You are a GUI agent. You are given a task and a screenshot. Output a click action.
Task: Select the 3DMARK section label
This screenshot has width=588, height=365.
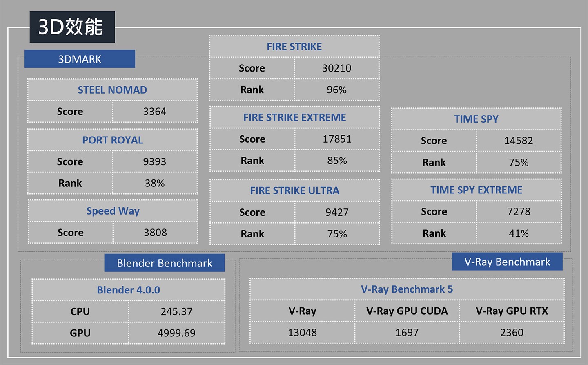point(80,59)
